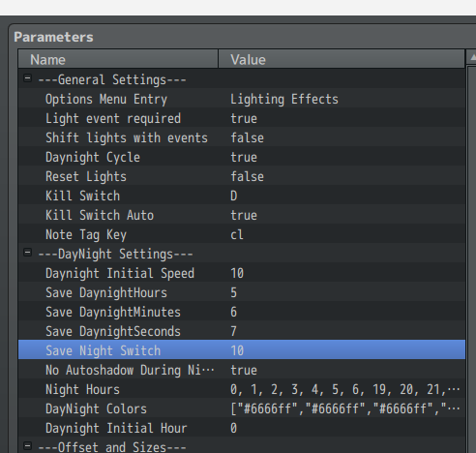Collapse the ---General Settings--- group
Viewport: 476px width, 453px height.
pyautogui.click(x=27, y=78)
